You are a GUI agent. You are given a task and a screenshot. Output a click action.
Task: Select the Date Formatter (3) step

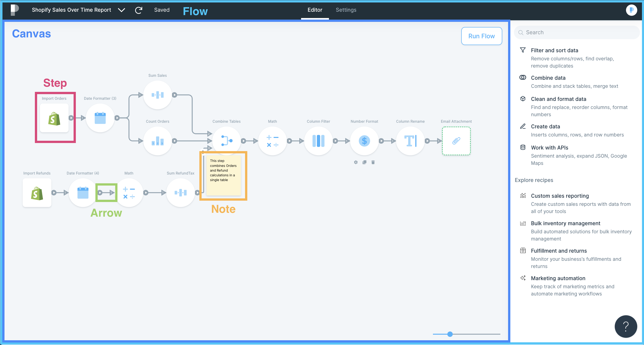point(100,118)
